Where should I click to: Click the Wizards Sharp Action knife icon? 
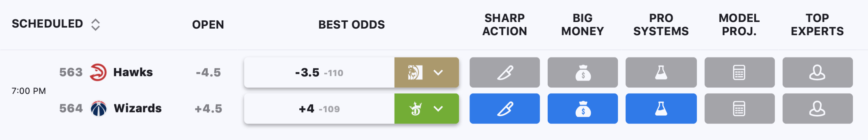(x=504, y=108)
